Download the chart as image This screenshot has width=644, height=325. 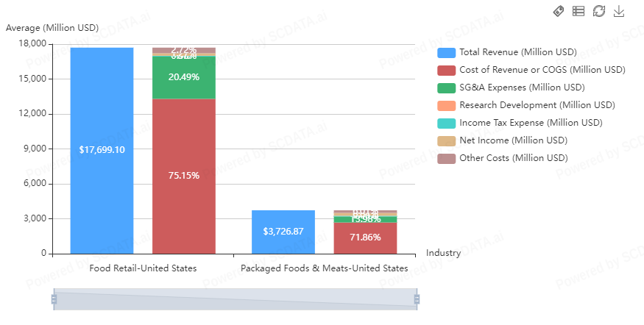(619, 11)
